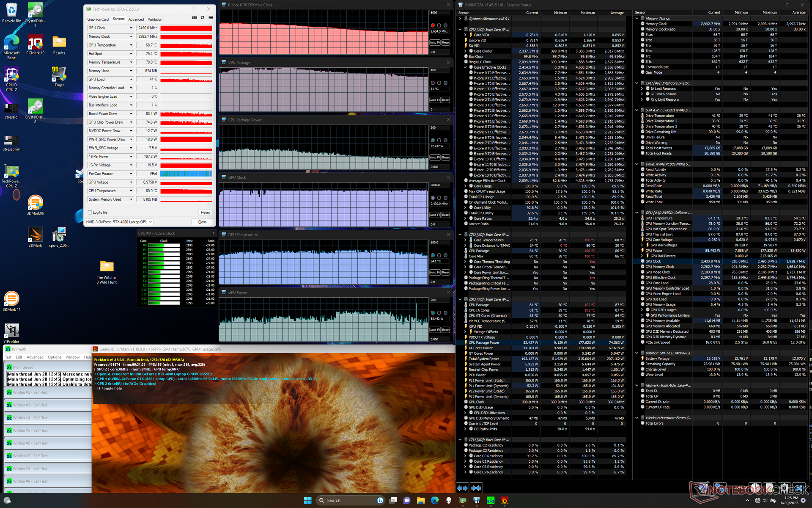Open the GPU Clock sensor dropdown arrow
Image resolution: width=812 pixels, height=508 pixels.
[x=131, y=28]
